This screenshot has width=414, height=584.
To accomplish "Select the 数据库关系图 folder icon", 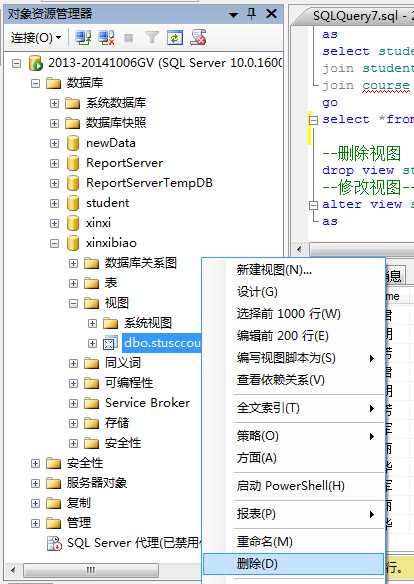I will (x=92, y=263).
